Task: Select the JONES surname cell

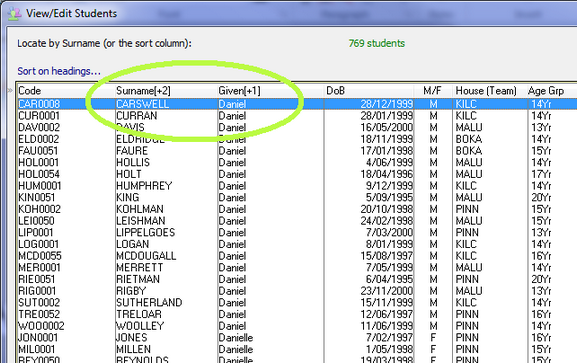Action: [132, 338]
